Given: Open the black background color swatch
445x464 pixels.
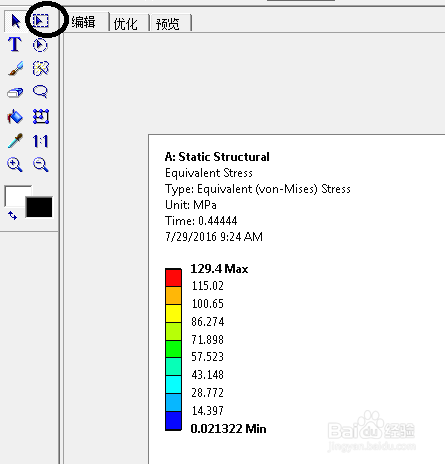Looking at the screenshot, I should tap(39, 207).
